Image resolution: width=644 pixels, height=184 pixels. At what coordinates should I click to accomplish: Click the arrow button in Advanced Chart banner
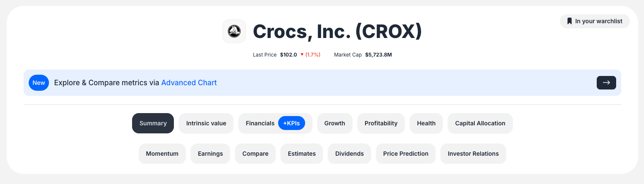(x=606, y=83)
